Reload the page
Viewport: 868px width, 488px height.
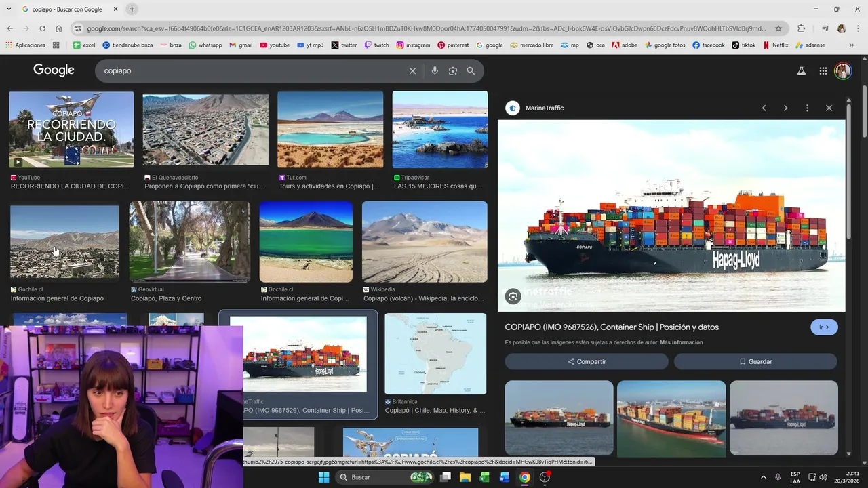[42, 28]
